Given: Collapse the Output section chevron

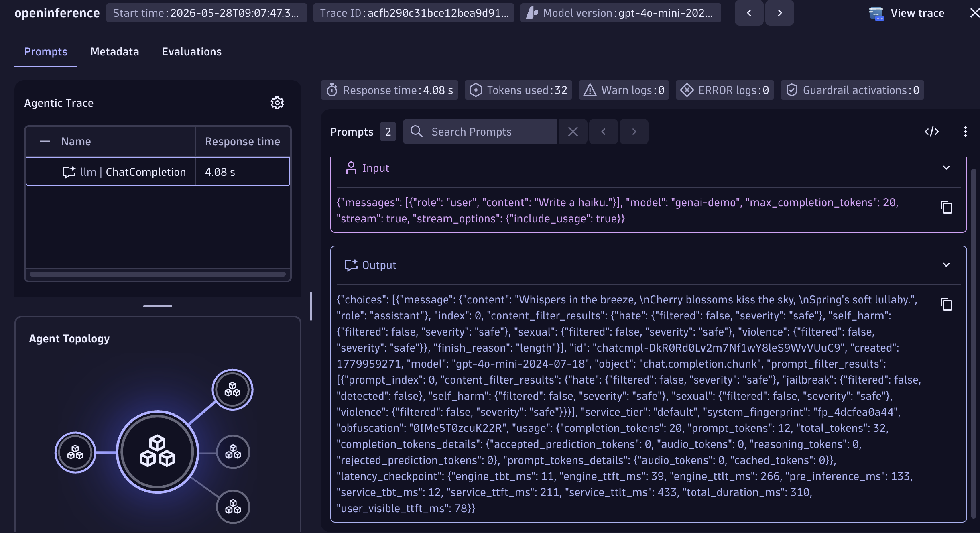Looking at the screenshot, I should click(946, 265).
